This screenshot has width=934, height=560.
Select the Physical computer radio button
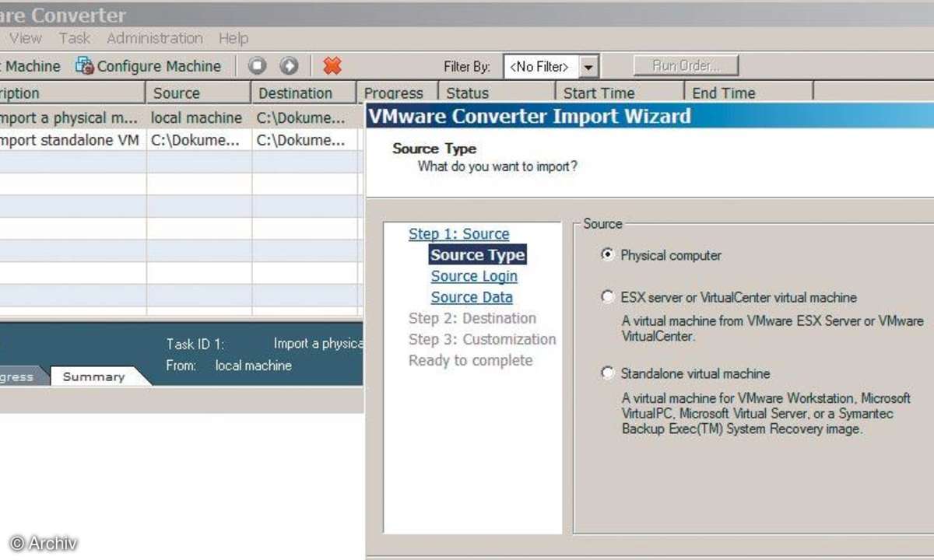click(x=607, y=254)
